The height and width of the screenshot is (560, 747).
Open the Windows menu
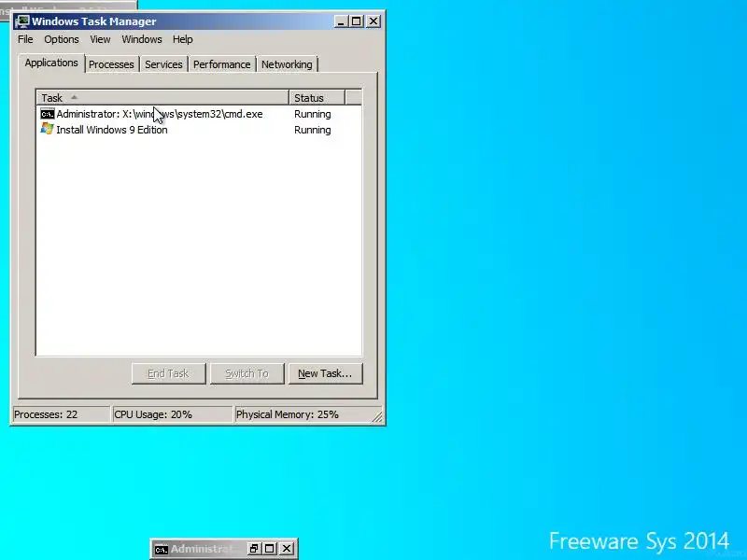(142, 39)
